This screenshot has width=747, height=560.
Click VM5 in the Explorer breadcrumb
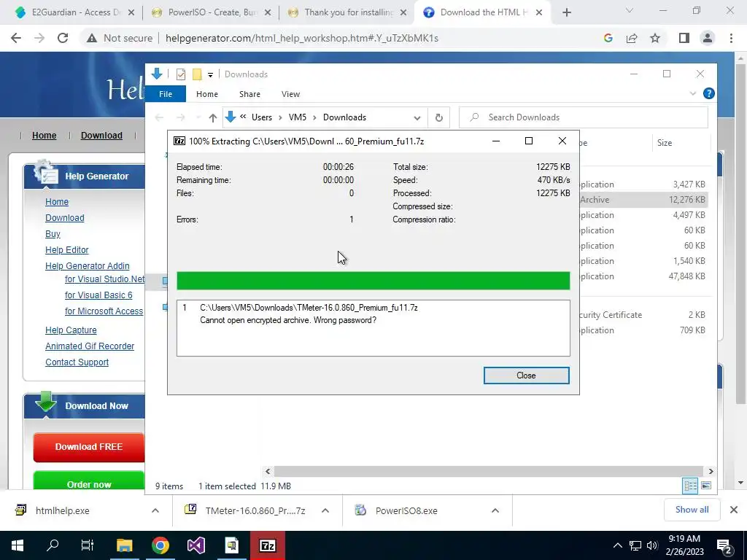pyautogui.click(x=298, y=117)
